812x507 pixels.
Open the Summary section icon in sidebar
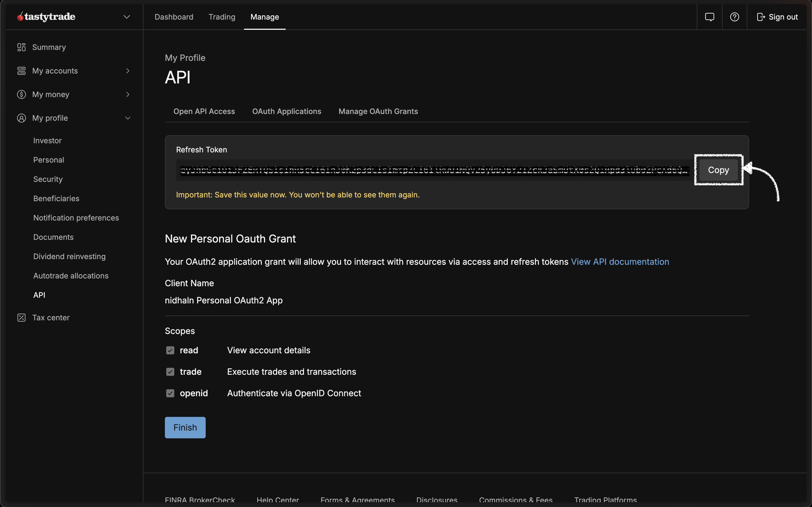21,47
